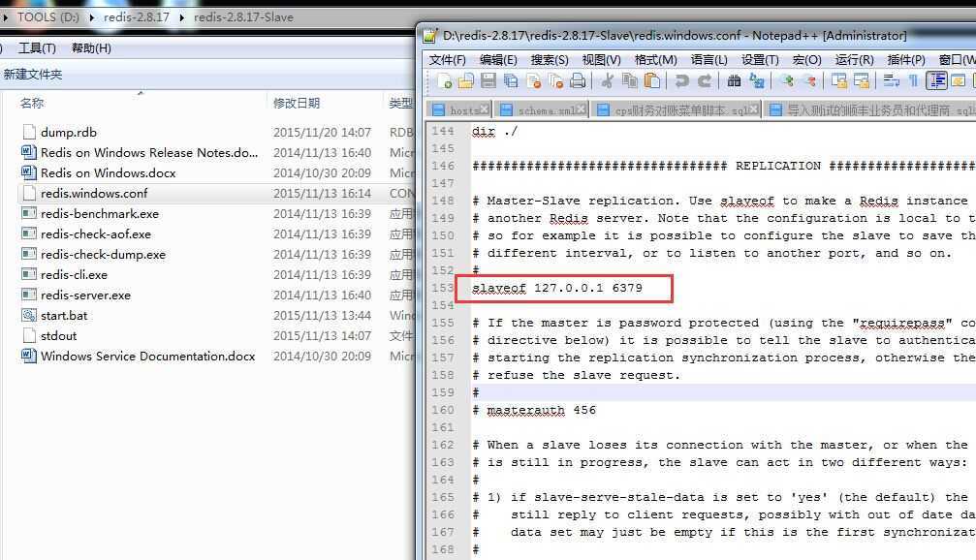Close the schema.xml tab
976x560 pixels.
[581, 109]
